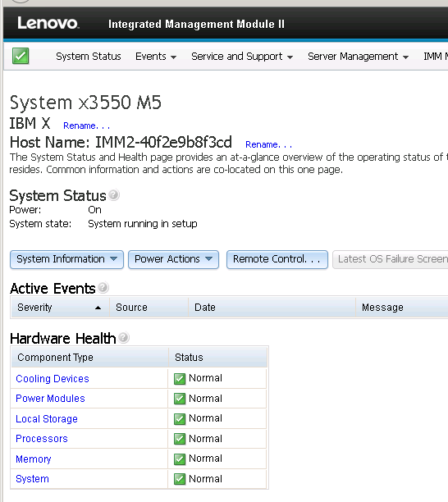Click the 'System x3550 M5' heading

(85, 103)
